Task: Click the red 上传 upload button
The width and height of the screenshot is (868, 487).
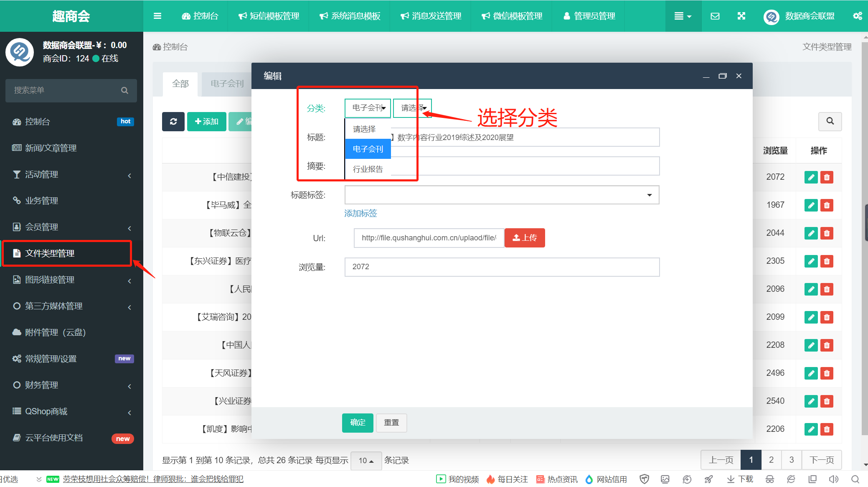Action: 525,238
